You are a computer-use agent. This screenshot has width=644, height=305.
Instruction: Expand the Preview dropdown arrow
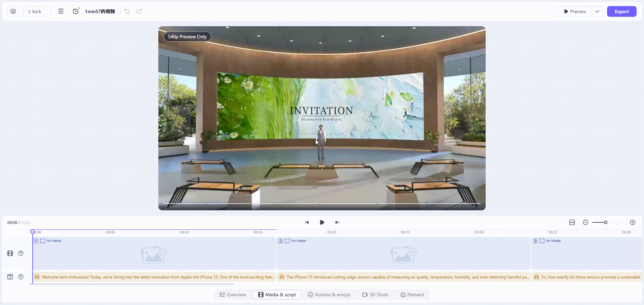click(597, 11)
